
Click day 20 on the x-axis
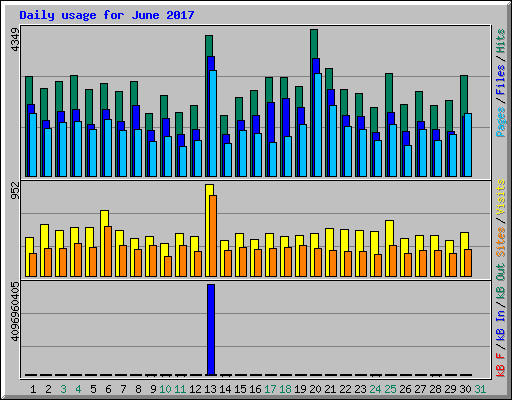pos(315,389)
